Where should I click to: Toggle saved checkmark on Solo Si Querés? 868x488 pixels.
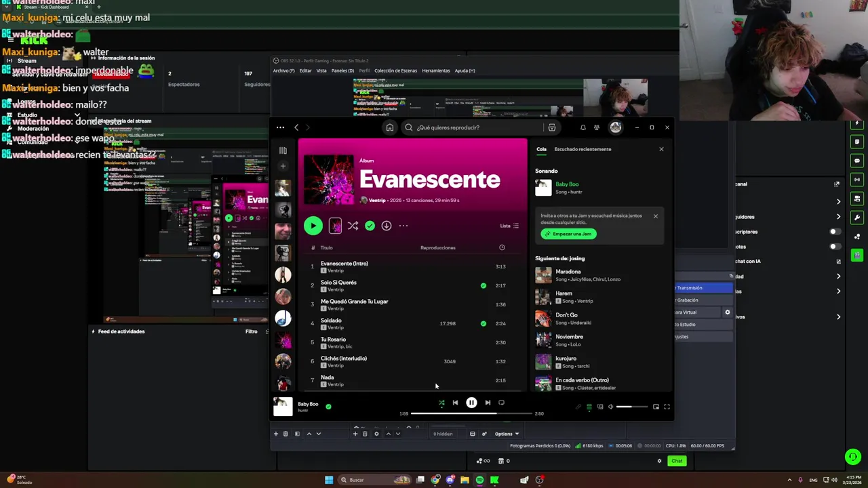(483, 285)
